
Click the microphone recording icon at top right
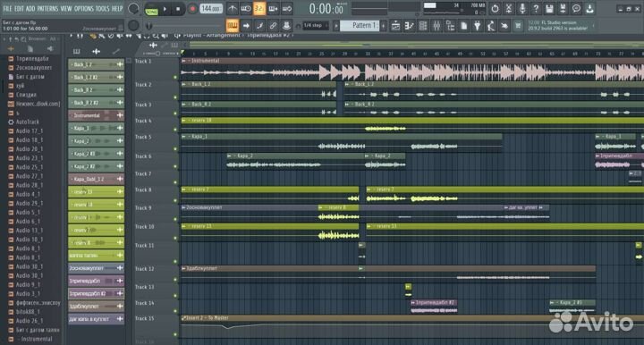tap(522, 8)
